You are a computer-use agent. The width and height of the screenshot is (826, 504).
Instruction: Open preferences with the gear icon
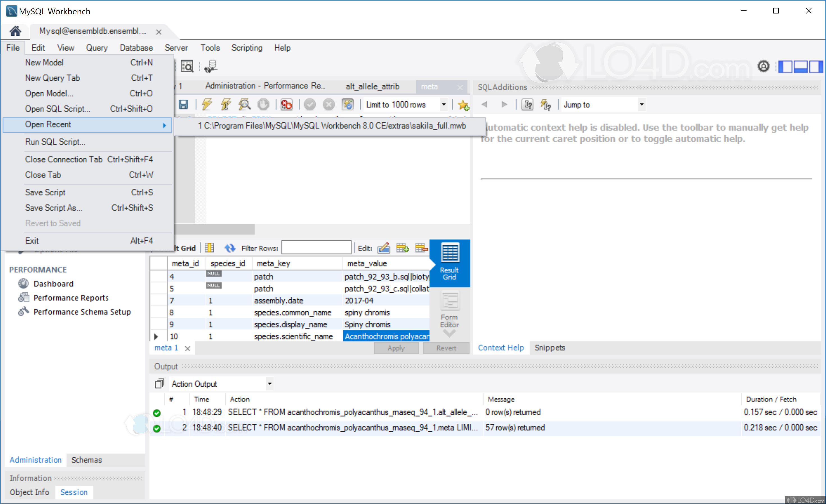pos(763,66)
